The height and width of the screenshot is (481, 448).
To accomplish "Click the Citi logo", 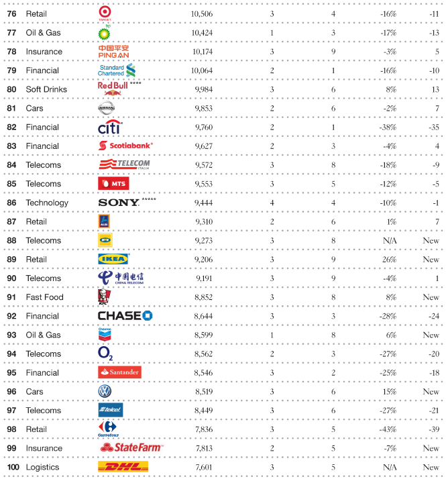I will (x=110, y=127).
